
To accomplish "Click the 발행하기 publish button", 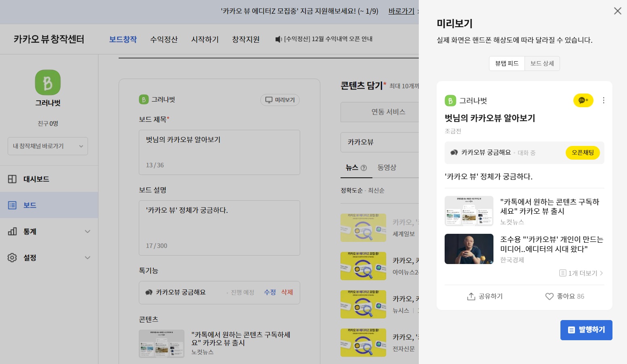I will pos(586,330).
